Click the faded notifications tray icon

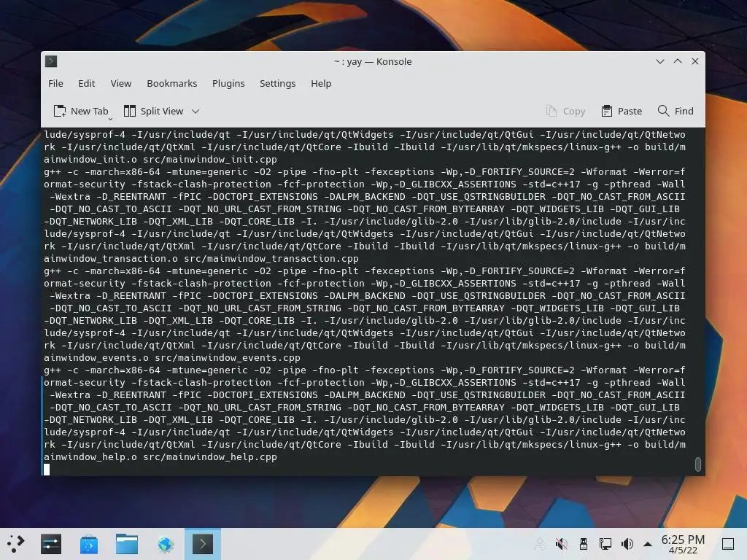(x=541, y=544)
